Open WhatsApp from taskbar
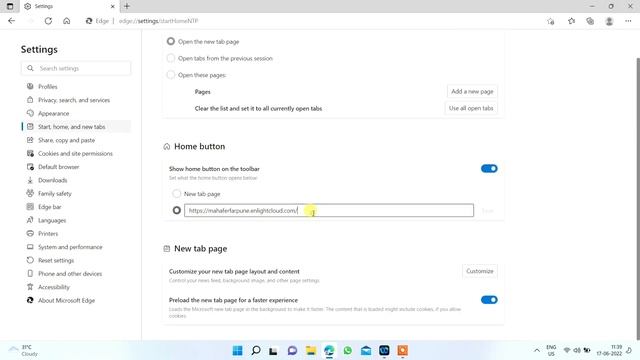640x360 pixels. pyautogui.click(x=347, y=350)
